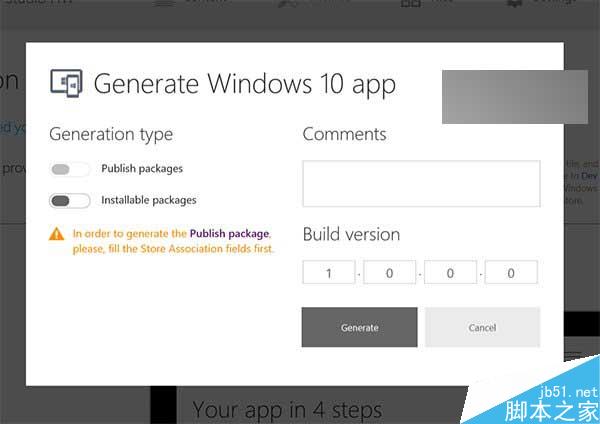Click the orange warning triangle icon
The width and height of the screenshot is (600, 424).
[57, 235]
